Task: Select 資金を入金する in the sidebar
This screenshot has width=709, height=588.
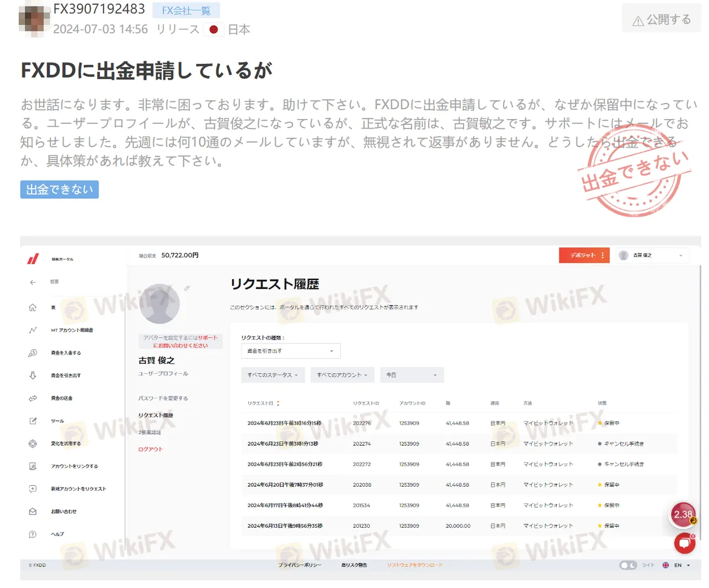Action: pos(66,353)
